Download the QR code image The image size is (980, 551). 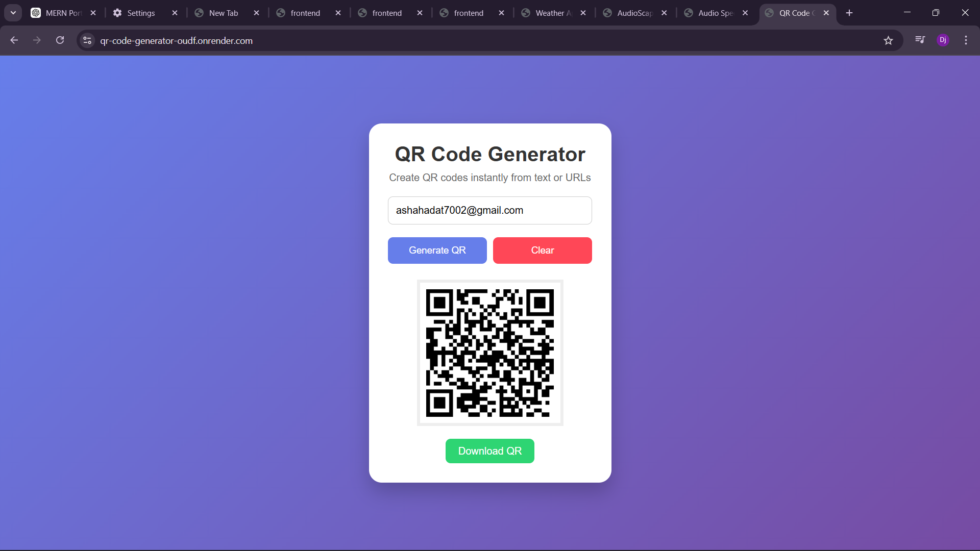[489, 451]
